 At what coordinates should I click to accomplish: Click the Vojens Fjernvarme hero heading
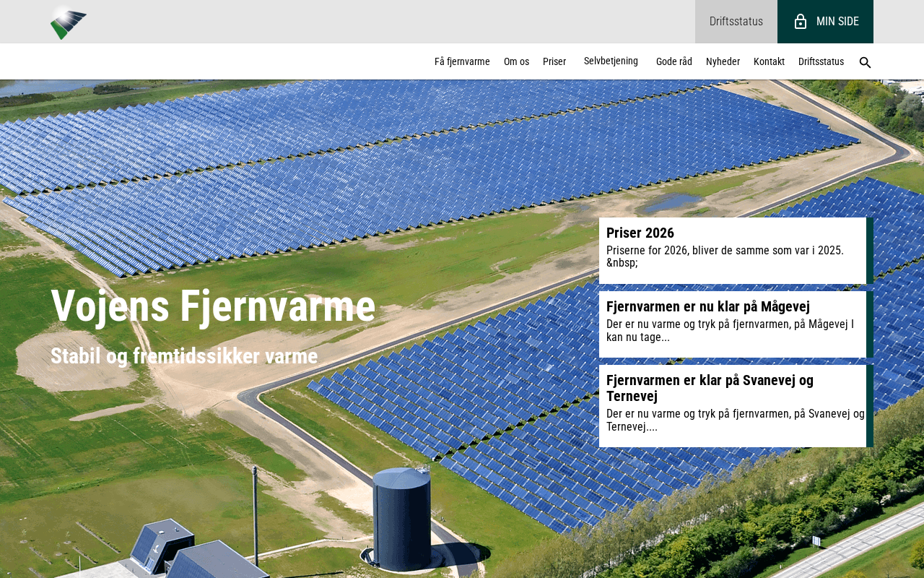(213, 306)
